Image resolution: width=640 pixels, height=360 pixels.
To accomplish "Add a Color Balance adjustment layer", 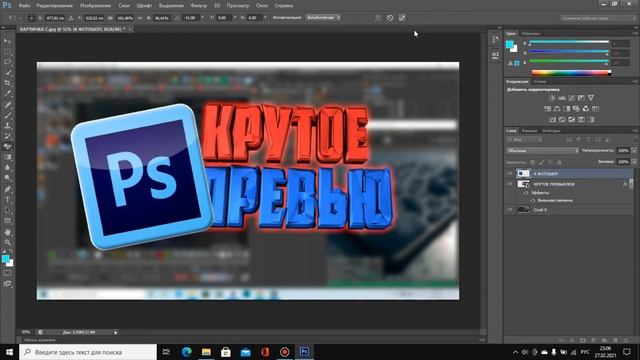I will pos(557,109).
